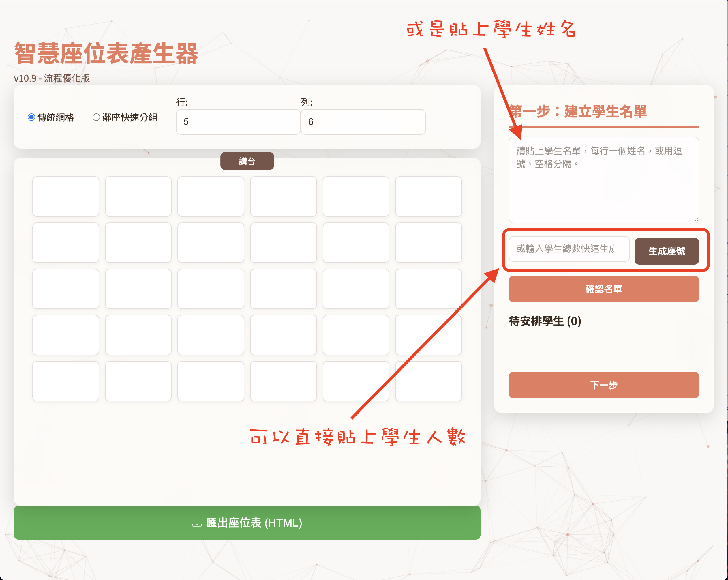Click the 確認名單 button
The height and width of the screenshot is (580, 728).
pyautogui.click(x=603, y=289)
